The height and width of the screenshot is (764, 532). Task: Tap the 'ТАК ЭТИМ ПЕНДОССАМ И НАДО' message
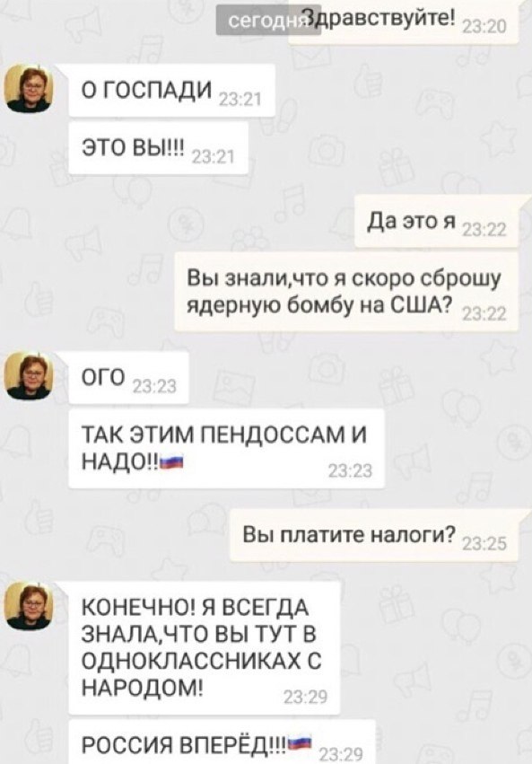click(x=226, y=449)
